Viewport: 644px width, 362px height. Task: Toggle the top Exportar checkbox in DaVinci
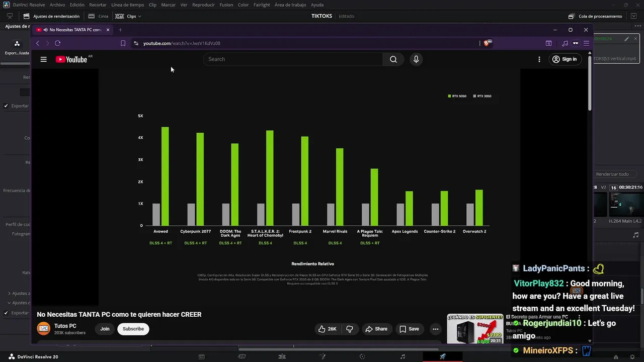[x=6, y=106]
